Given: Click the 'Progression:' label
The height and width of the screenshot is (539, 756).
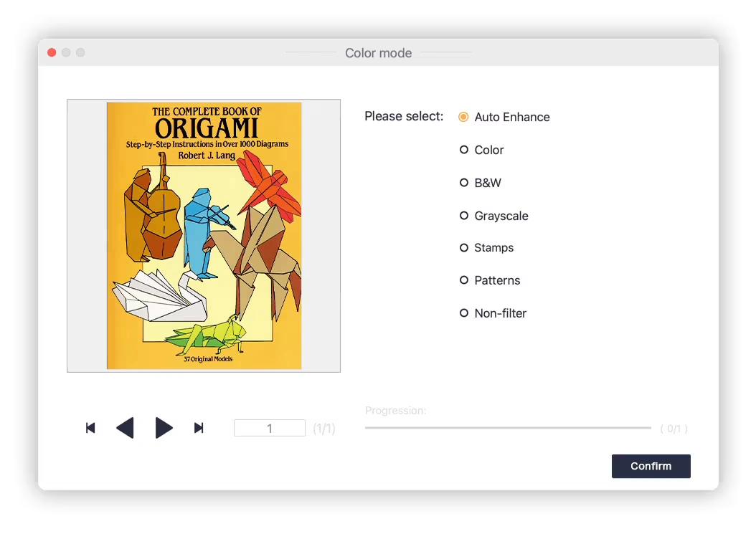Looking at the screenshot, I should pyautogui.click(x=396, y=411).
